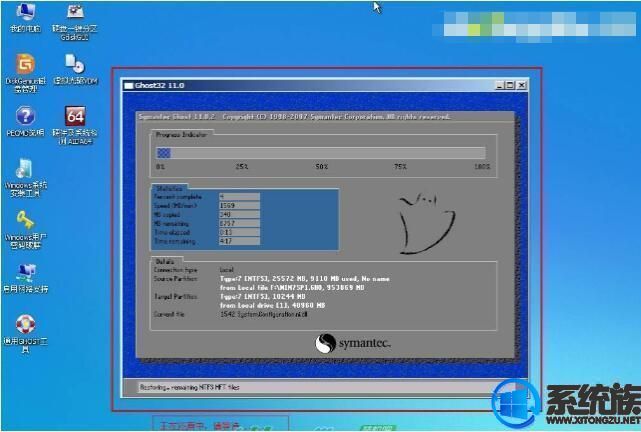641x432 pixels.
Task: Click the enable network support desktop icon
Action: [25, 278]
